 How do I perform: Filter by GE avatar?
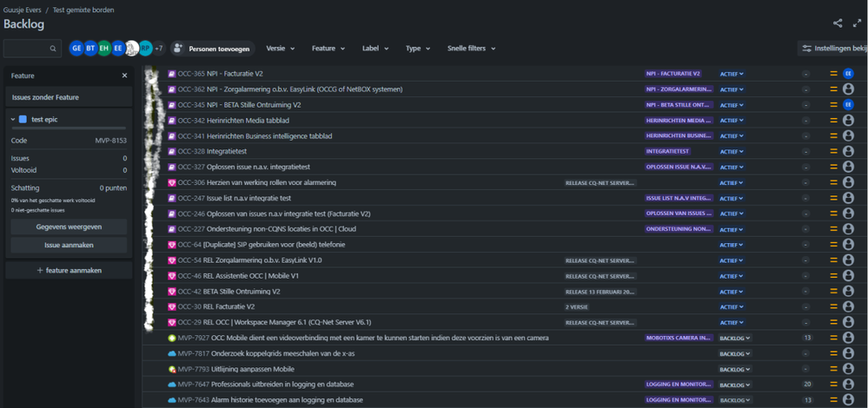[76, 49]
